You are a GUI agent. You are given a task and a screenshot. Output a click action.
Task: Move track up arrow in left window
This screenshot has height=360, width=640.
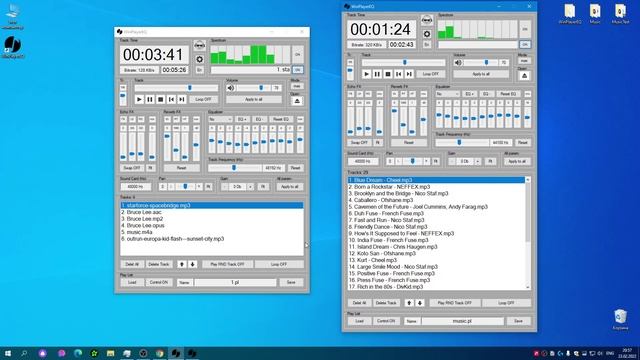click(182, 264)
